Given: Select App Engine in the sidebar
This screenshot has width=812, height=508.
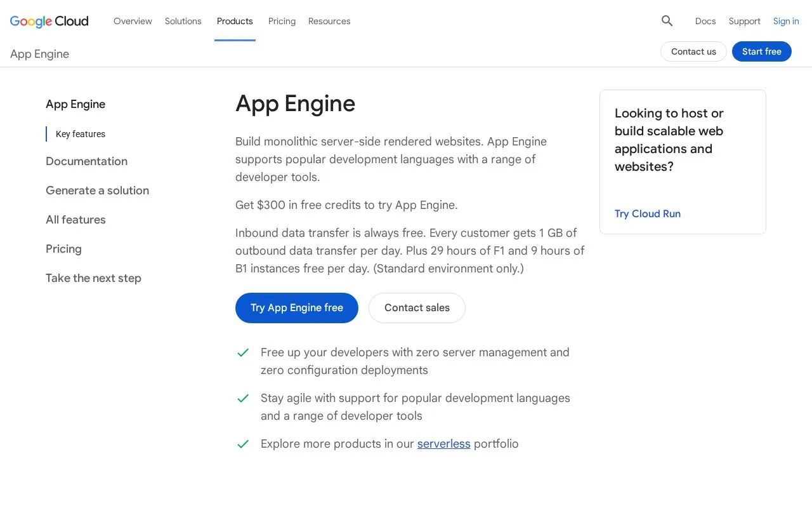Looking at the screenshot, I should (x=75, y=104).
